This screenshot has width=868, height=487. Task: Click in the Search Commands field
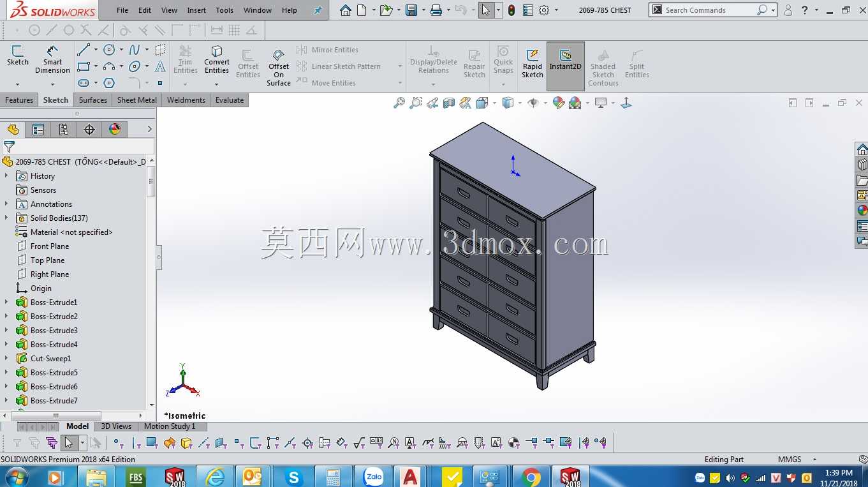(x=709, y=10)
